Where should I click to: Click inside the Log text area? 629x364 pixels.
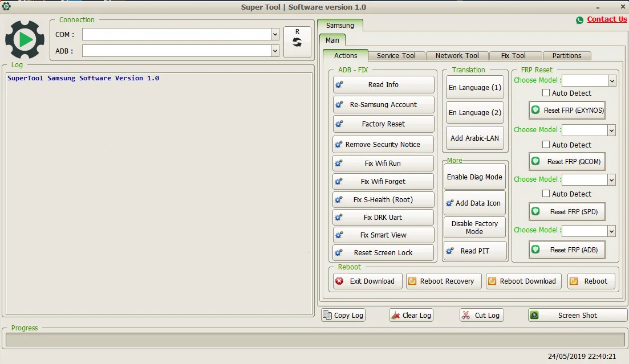[159, 194]
